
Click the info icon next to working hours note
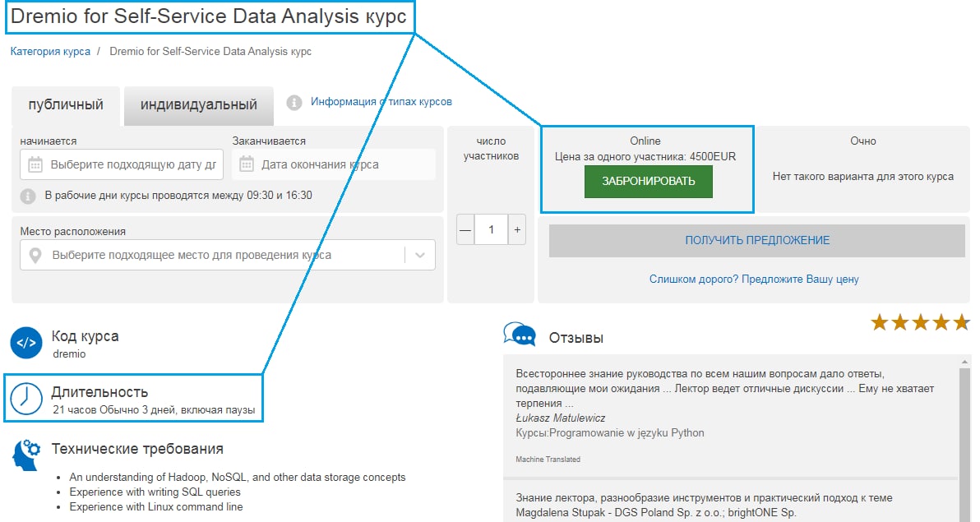28,196
